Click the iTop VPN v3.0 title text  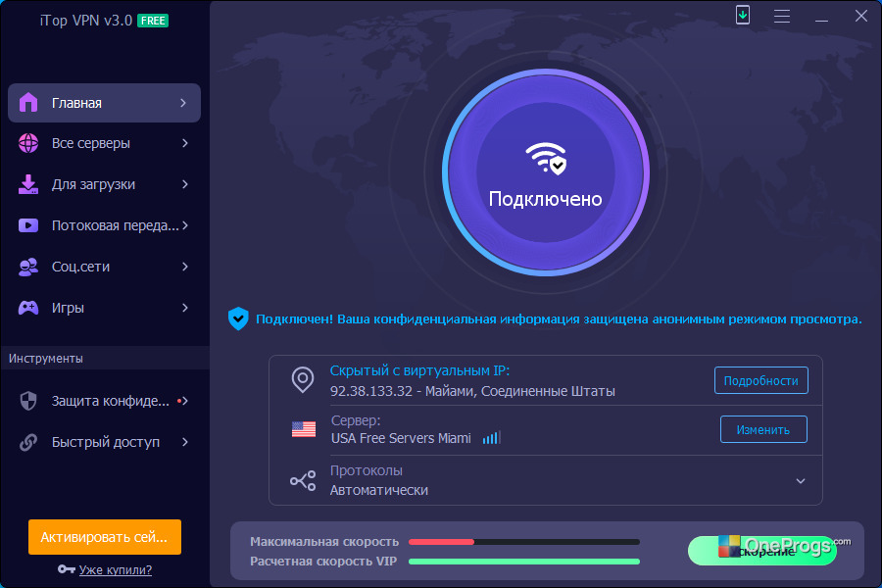tap(86, 21)
